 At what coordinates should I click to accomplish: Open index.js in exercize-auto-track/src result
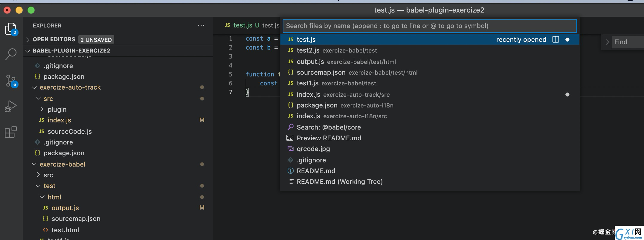[430, 95]
